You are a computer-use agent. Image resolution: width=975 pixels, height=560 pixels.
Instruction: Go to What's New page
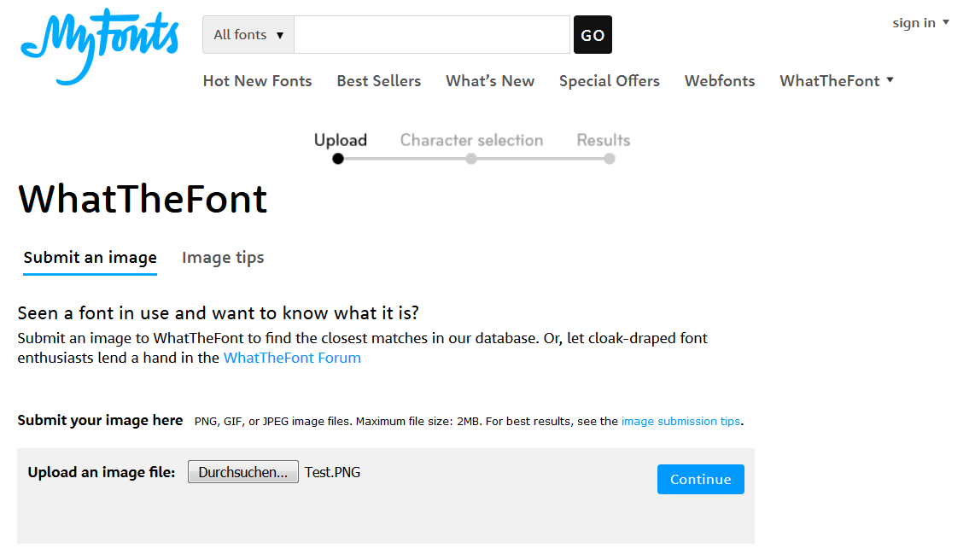coord(490,81)
